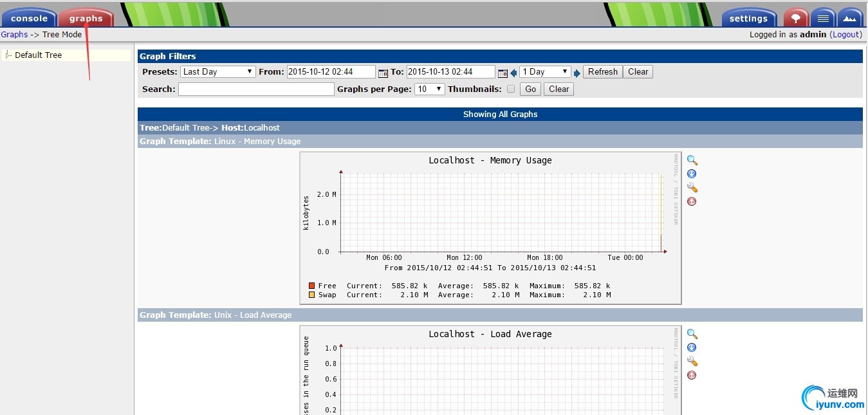Open the From date calendar picker
The width and height of the screenshot is (868, 415).
click(383, 73)
